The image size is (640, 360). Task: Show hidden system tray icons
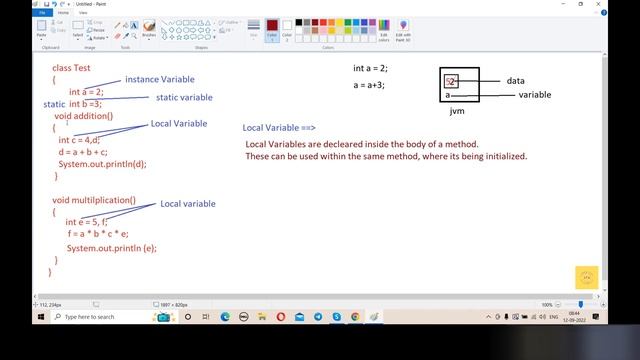point(489,317)
